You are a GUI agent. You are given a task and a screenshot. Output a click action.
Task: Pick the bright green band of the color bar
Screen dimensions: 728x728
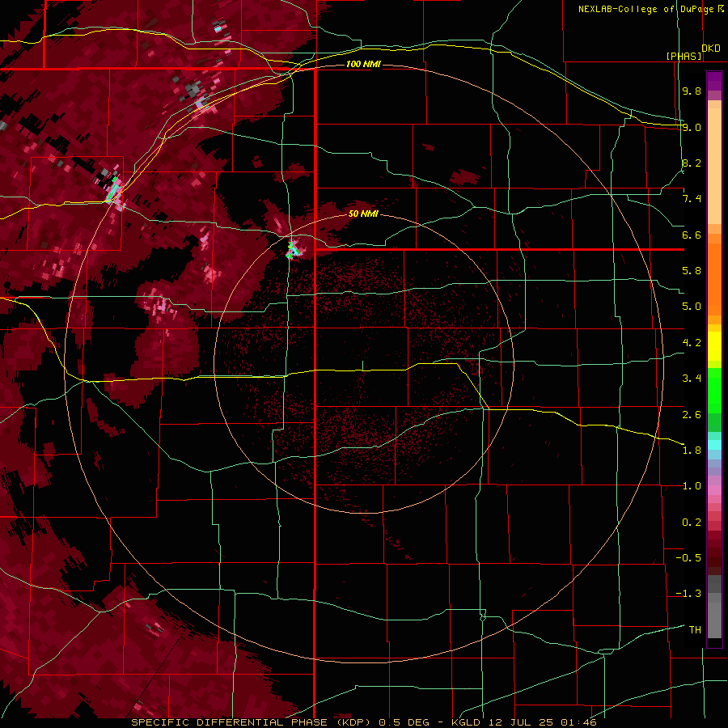pos(714,390)
